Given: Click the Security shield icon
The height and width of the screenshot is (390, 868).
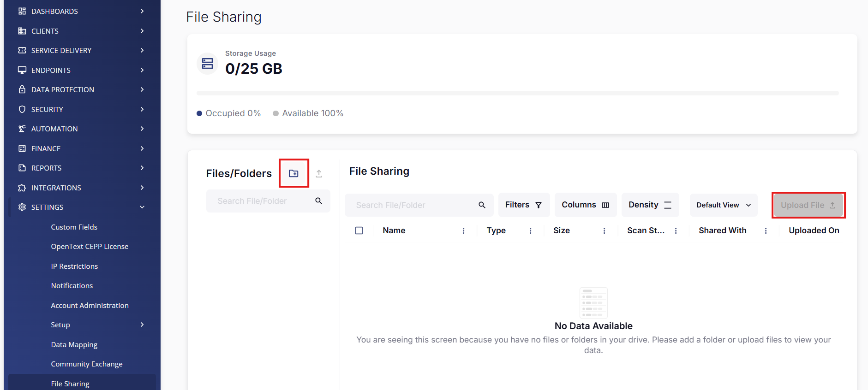Looking at the screenshot, I should tap(22, 109).
